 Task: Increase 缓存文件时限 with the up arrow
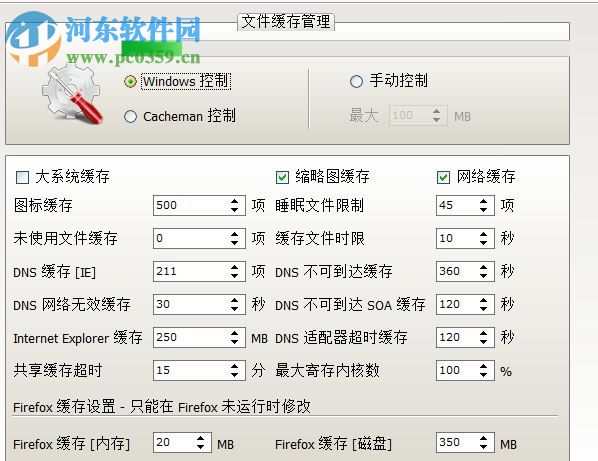(x=483, y=234)
